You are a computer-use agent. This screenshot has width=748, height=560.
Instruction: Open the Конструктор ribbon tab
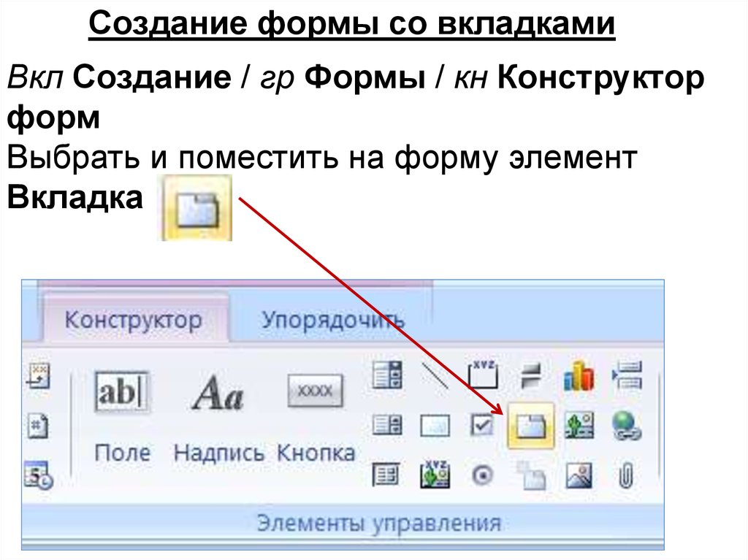pyautogui.click(x=133, y=321)
